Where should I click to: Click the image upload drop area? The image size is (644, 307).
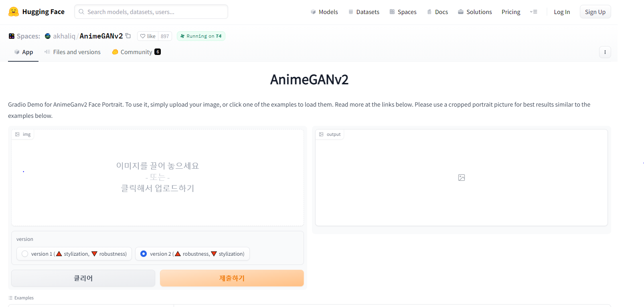click(158, 178)
